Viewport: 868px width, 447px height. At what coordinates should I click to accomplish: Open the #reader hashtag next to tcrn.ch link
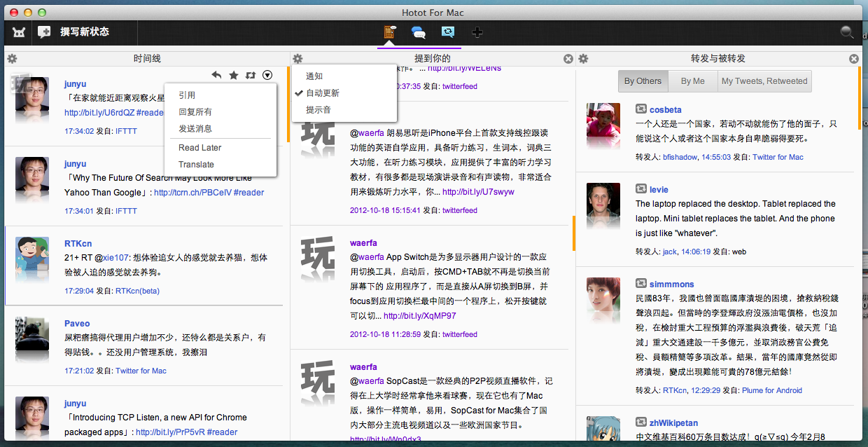pyautogui.click(x=248, y=192)
